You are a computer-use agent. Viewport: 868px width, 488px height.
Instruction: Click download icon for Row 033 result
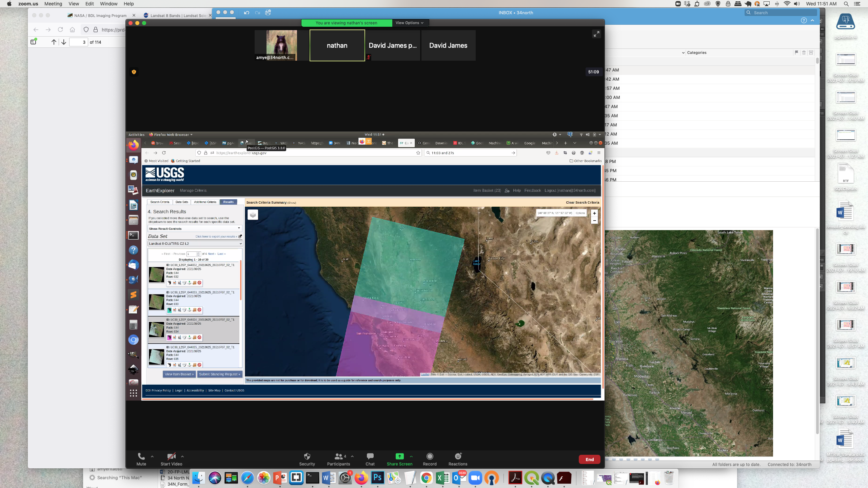coord(190,310)
